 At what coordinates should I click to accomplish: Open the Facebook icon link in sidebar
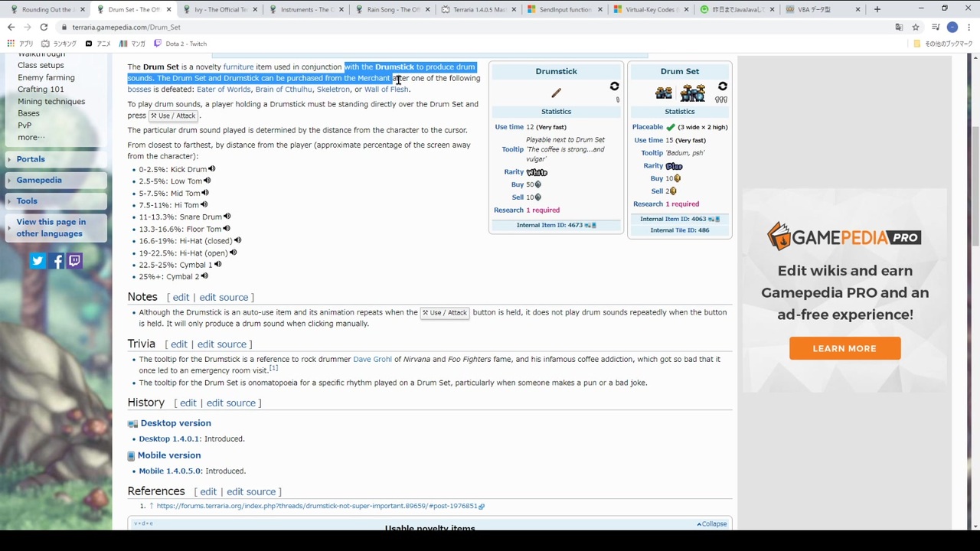click(x=57, y=261)
